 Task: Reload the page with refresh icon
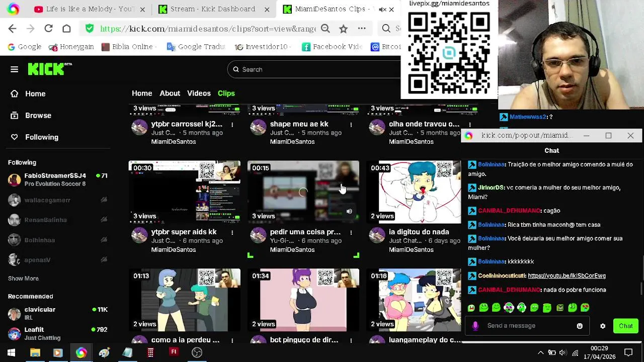48,29
